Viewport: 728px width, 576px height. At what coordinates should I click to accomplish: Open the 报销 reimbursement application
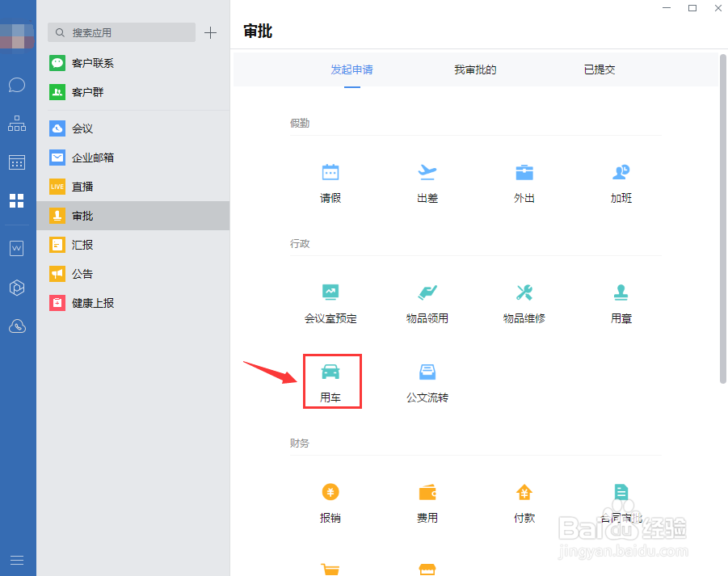(330, 501)
